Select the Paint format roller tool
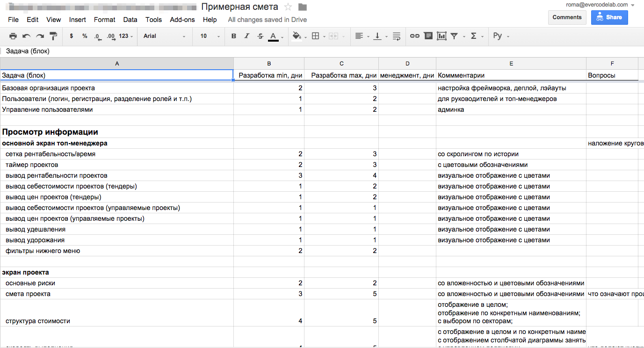Viewport: 644px width, 348px height. click(x=53, y=36)
